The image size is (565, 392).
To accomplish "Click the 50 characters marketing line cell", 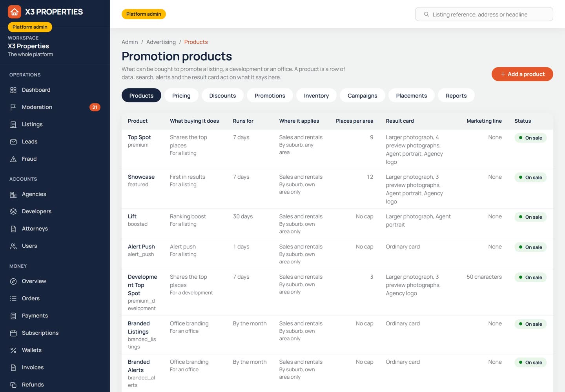I will click(x=484, y=277).
